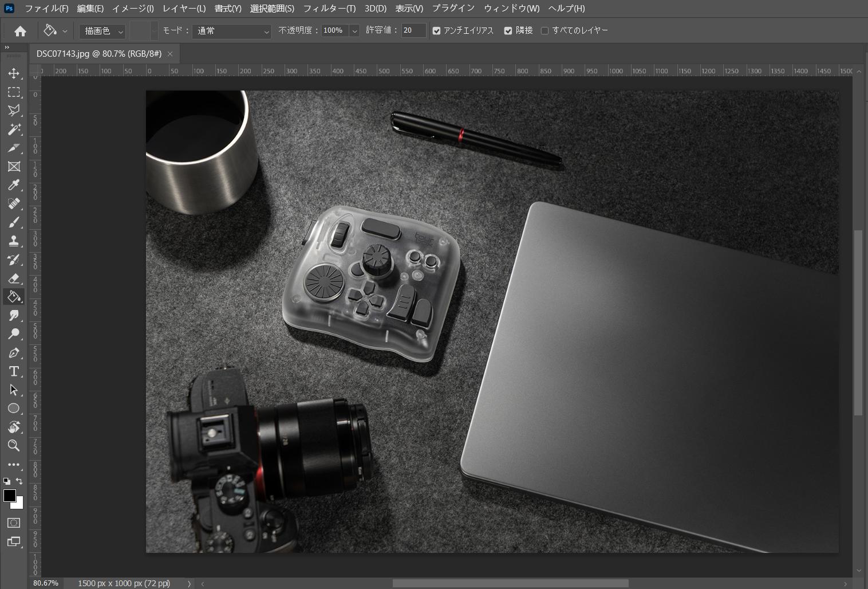Select the Eraser tool

[x=14, y=278]
